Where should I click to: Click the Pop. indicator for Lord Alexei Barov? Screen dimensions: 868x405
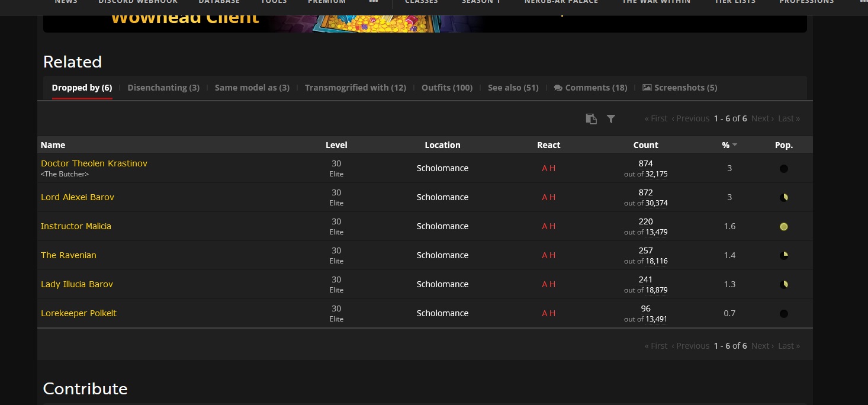click(784, 198)
